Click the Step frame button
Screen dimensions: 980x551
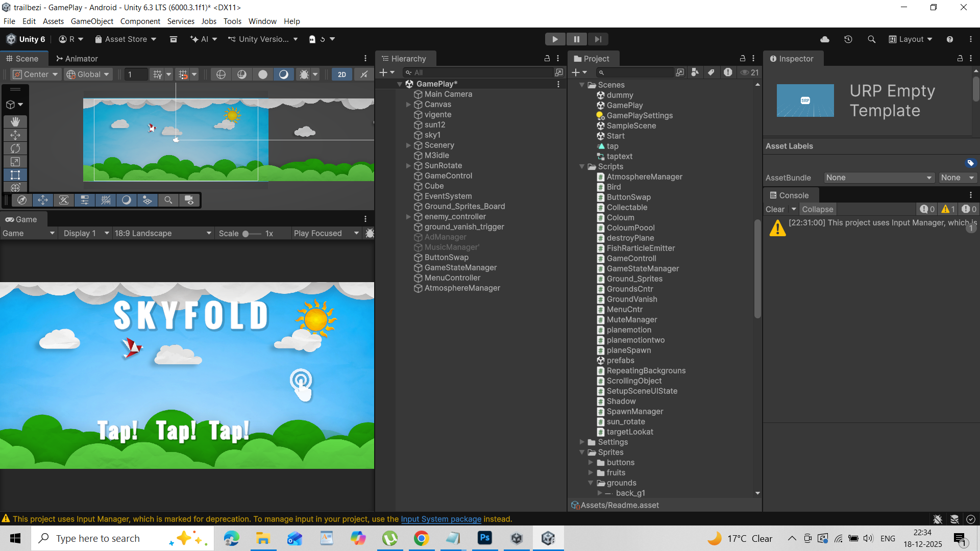(x=598, y=39)
